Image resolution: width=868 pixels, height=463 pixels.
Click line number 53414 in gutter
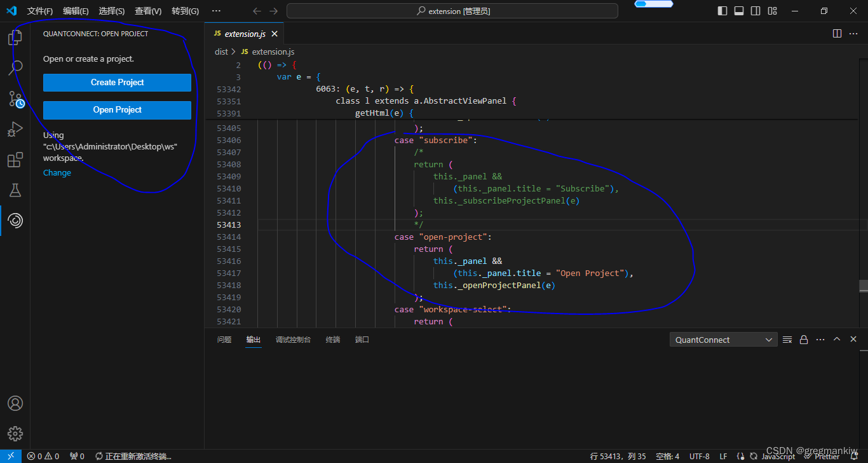pyautogui.click(x=228, y=237)
